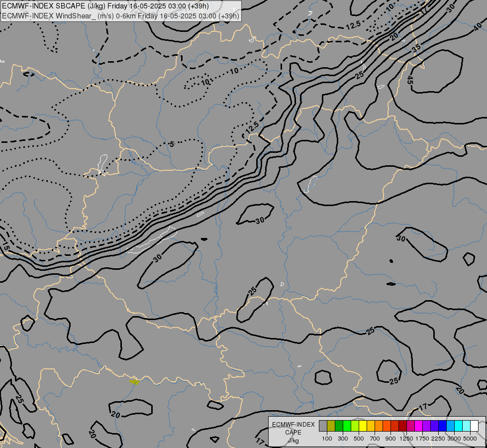487x448 pixels.
Task: Click the legend label '100'
Action: 327,439
